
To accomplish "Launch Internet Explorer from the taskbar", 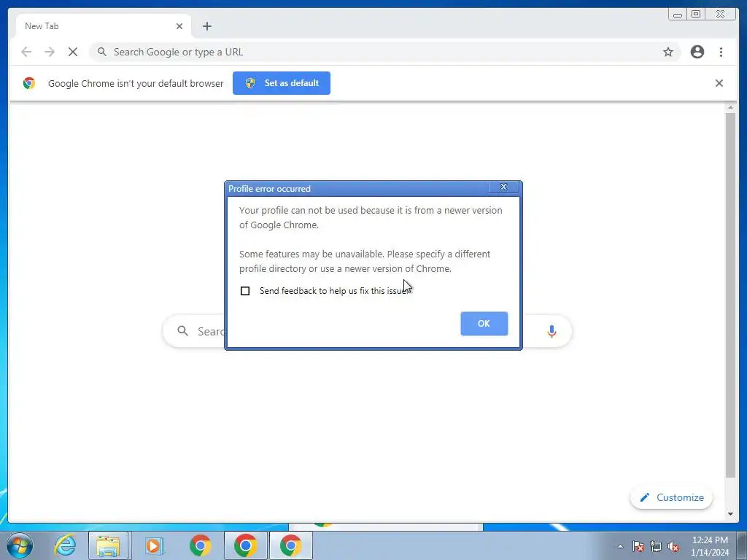I will pyautogui.click(x=65, y=545).
